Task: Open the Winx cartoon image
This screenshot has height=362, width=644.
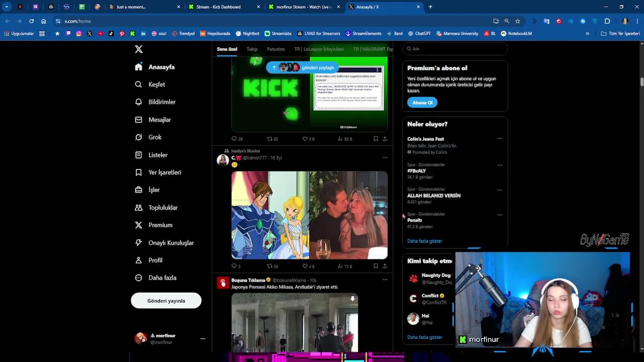Action: 270,215
